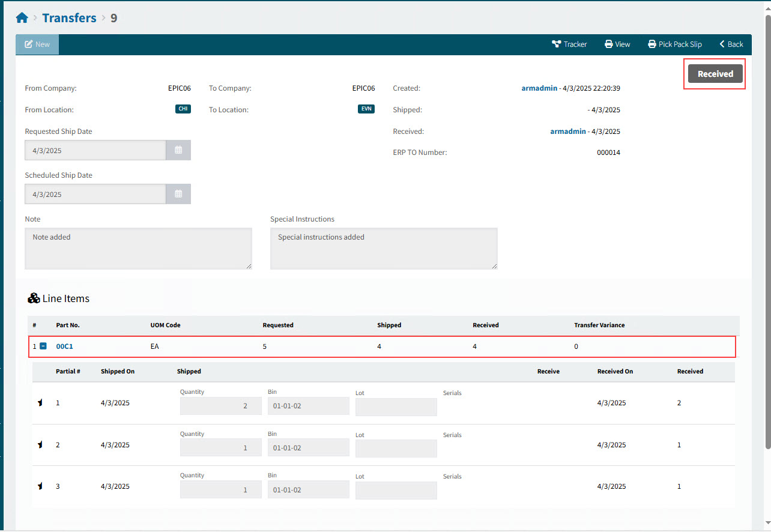The image size is (771, 532).
Task: Print the Pick Pack Slip
Action: tap(675, 44)
